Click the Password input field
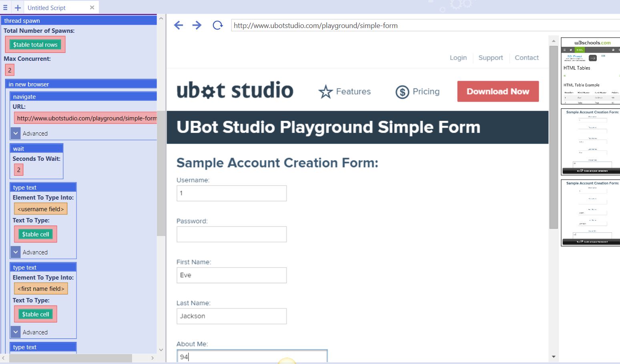 pyautogui.click(x=231, y=234)
